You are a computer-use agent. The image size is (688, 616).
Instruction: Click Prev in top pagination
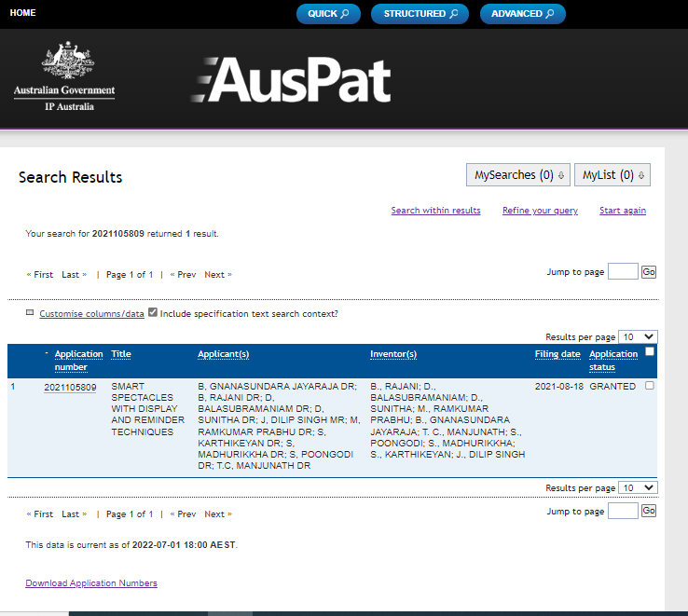pyautogui.click(x=183, y=275)
